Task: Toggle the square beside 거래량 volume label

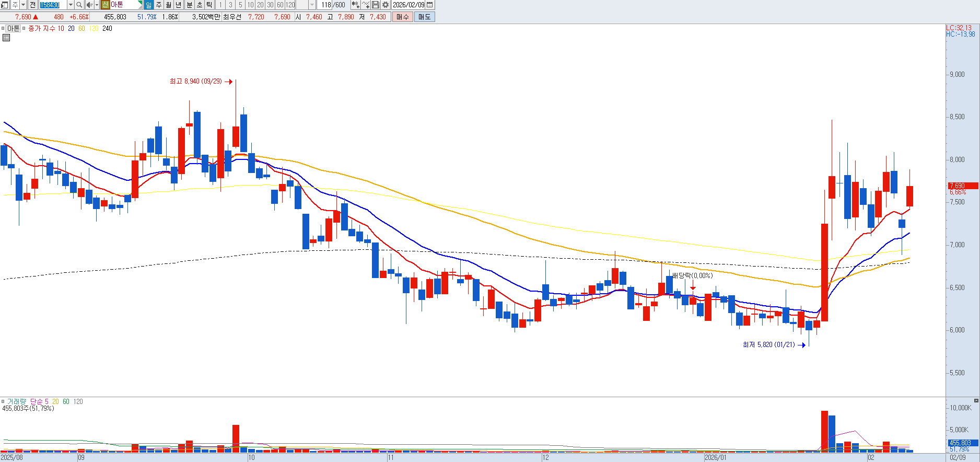Action: 3,401
